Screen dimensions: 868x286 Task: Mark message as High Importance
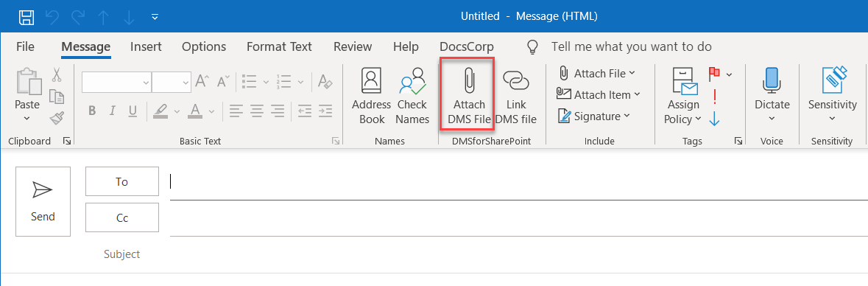tap(715, 96)
